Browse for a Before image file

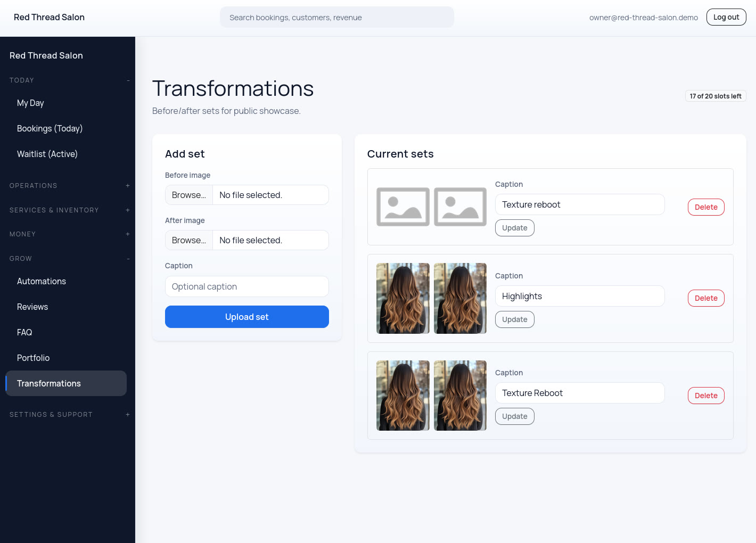[189, 195]
